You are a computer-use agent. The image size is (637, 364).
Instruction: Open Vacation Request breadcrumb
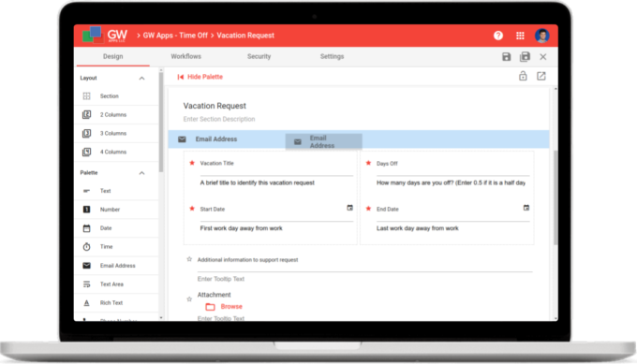coord(245,36)
